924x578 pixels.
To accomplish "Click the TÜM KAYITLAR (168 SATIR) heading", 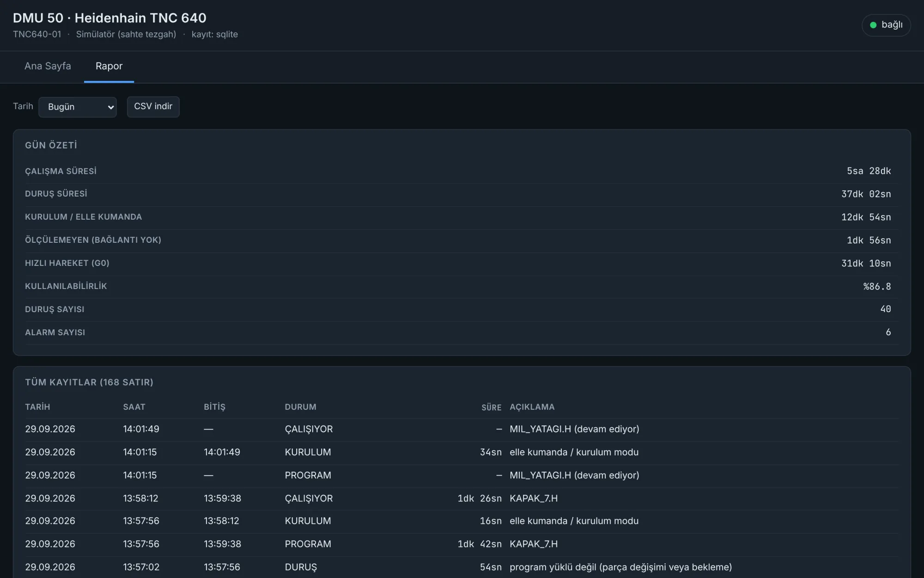I will coord(89,382).
